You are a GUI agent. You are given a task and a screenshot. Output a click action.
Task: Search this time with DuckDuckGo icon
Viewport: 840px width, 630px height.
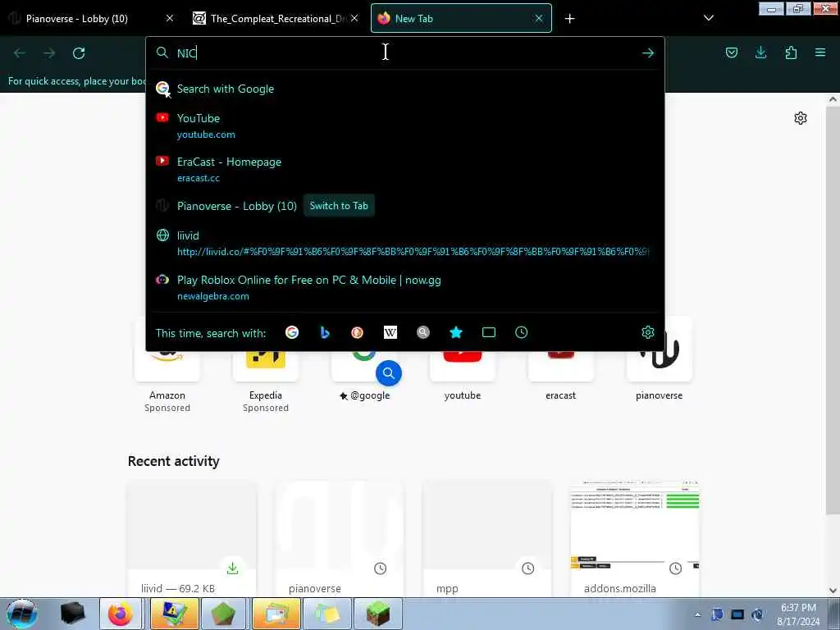tap(358, 333)
